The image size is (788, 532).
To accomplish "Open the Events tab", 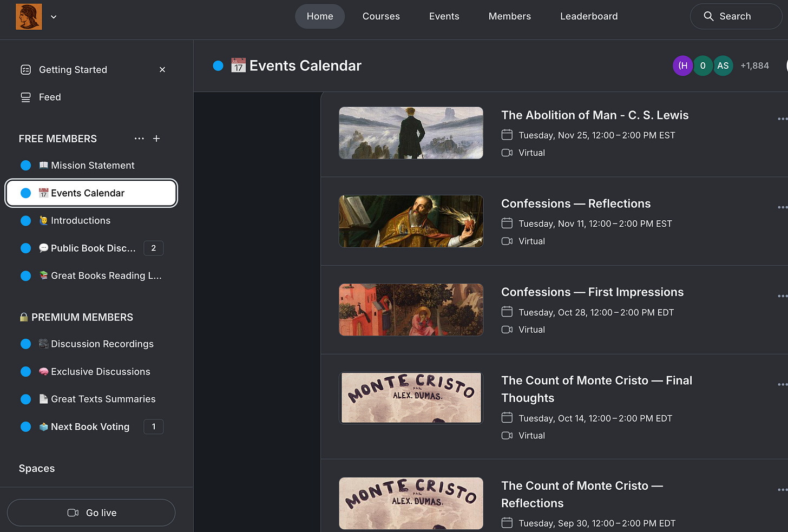I will click(x=444, y=16).
